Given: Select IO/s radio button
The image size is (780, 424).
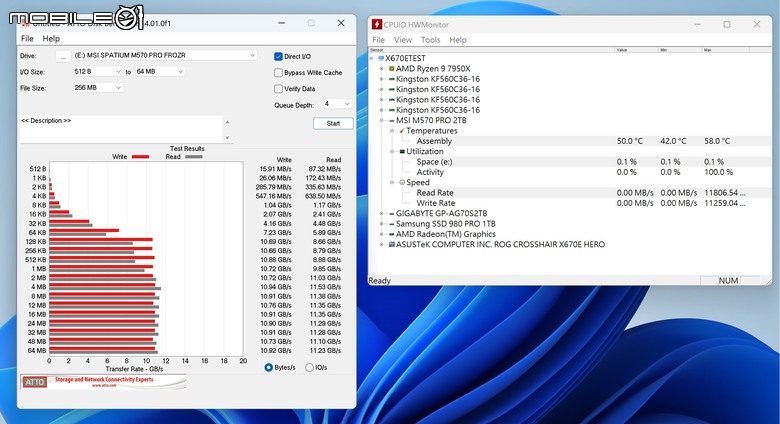Looking at the screenshot, I should point(309,367).
